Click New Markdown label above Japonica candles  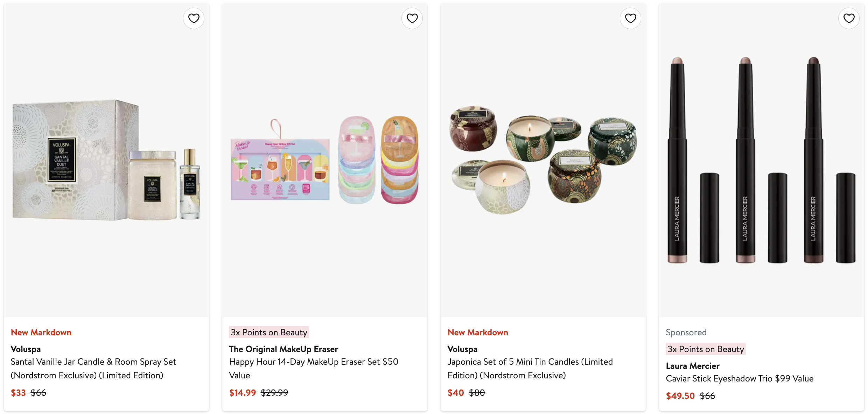point(478,332)
